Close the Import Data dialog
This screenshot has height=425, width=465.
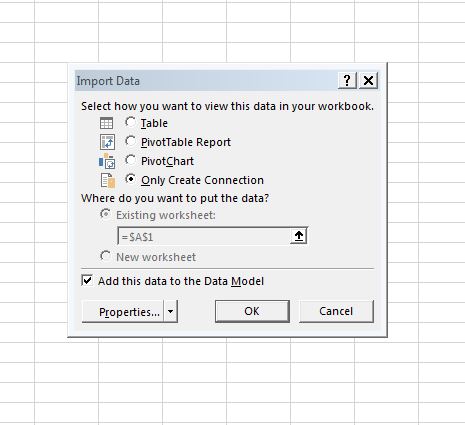click(368, 80)
